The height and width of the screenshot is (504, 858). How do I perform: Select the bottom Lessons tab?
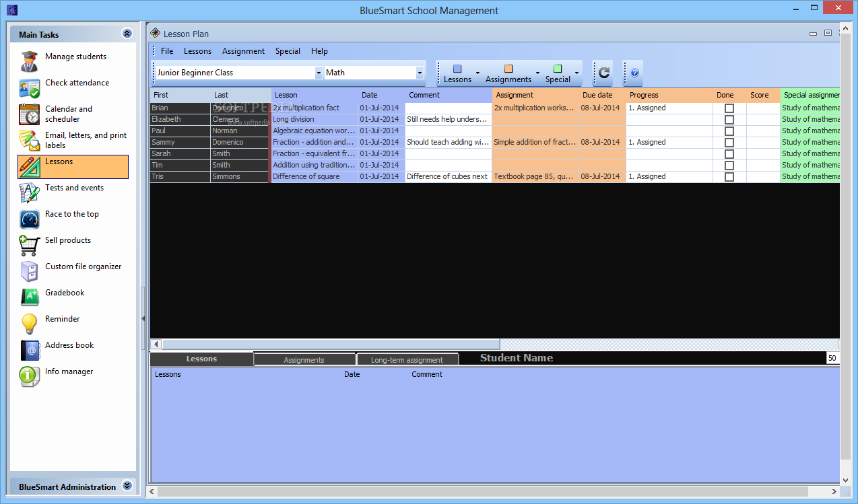(201, 359)
